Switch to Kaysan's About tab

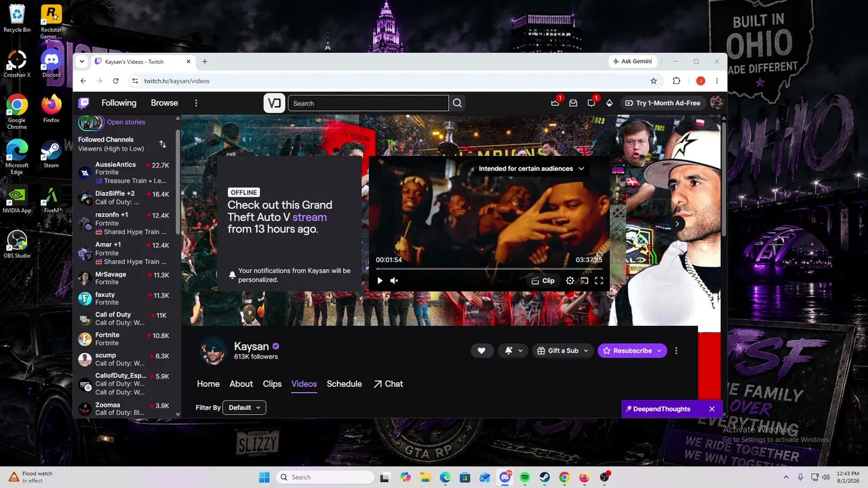click(x=241, y=384)
